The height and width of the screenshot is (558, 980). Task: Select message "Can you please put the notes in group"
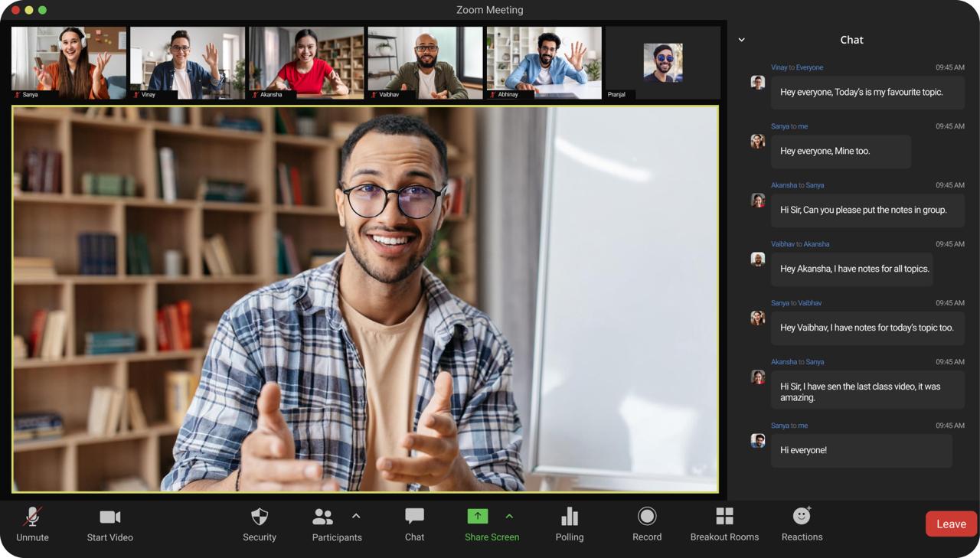867,210
